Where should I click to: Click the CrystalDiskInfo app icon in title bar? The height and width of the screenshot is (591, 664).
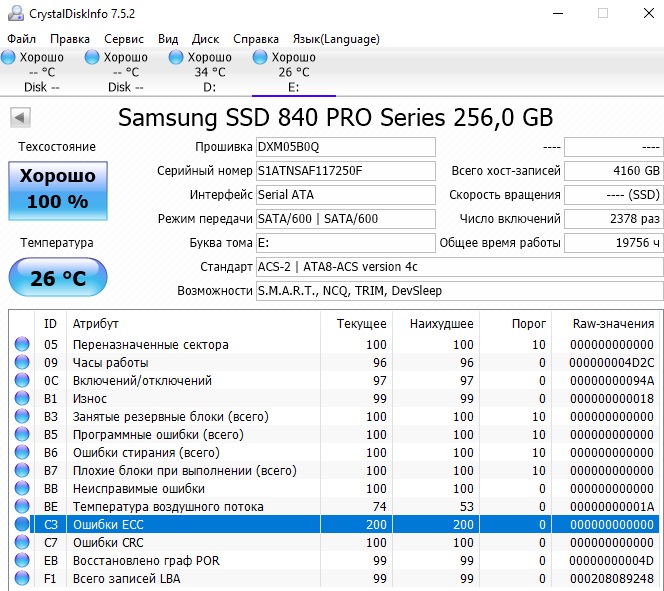pos(16,13)
